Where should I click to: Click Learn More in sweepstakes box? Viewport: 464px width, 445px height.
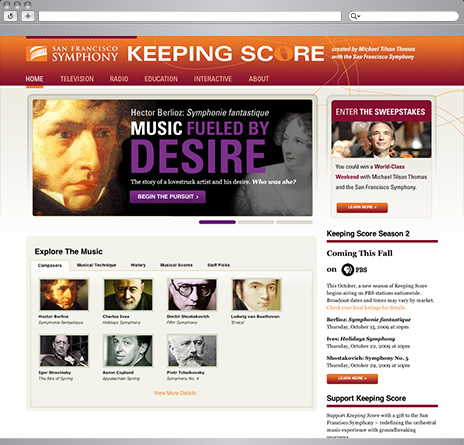pyautogui.click(x=362, y=207)
